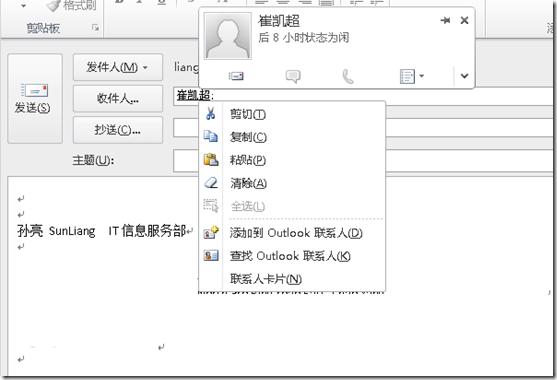Choose 清除(A) from context menu
The height and width of the screenshot is (380, 557).
pos(292,183)
